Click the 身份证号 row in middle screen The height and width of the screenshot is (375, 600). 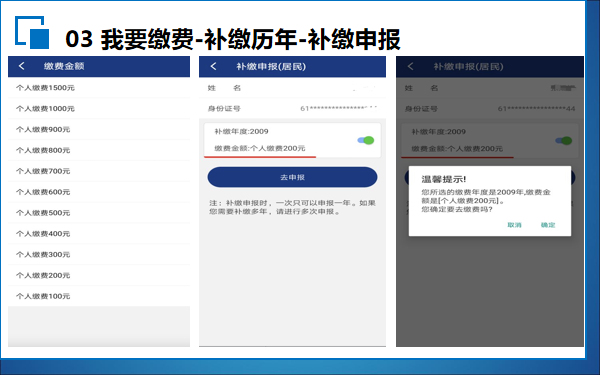292,109
